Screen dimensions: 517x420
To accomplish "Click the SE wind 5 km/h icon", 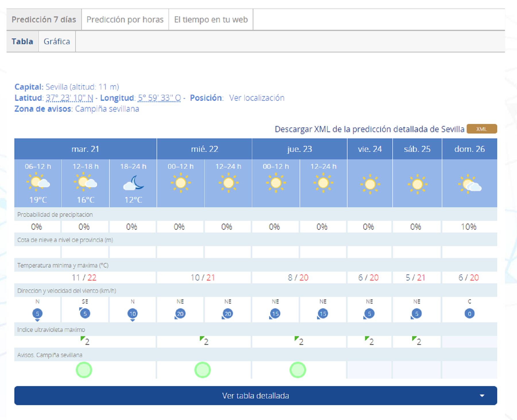I will pos(85,313).
